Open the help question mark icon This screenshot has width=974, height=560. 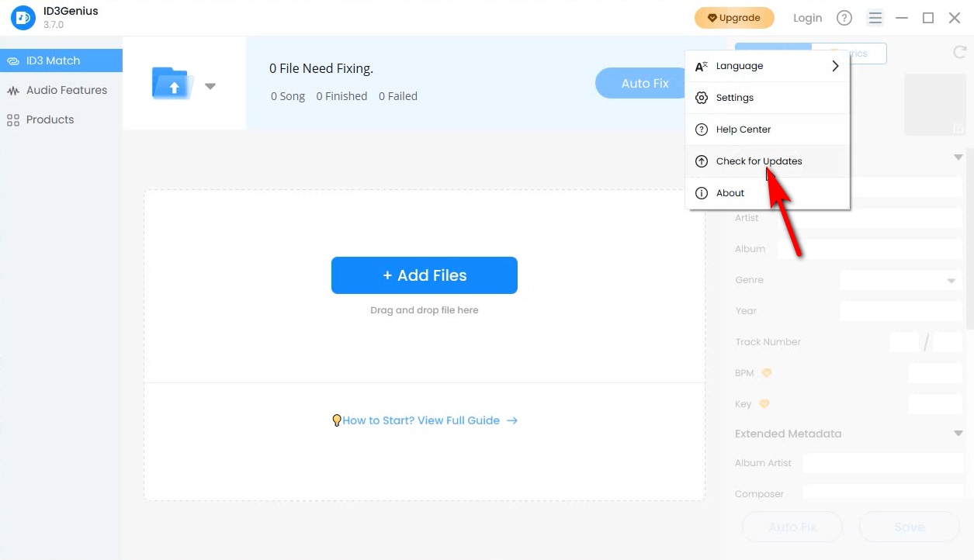click(x=844, y=18)
